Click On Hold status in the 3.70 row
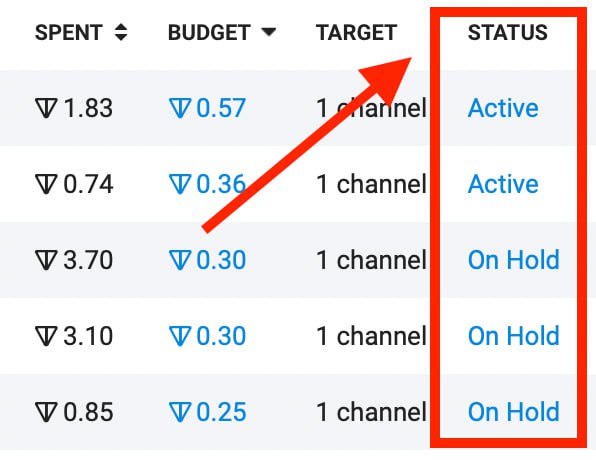 [x=514, y=260]
